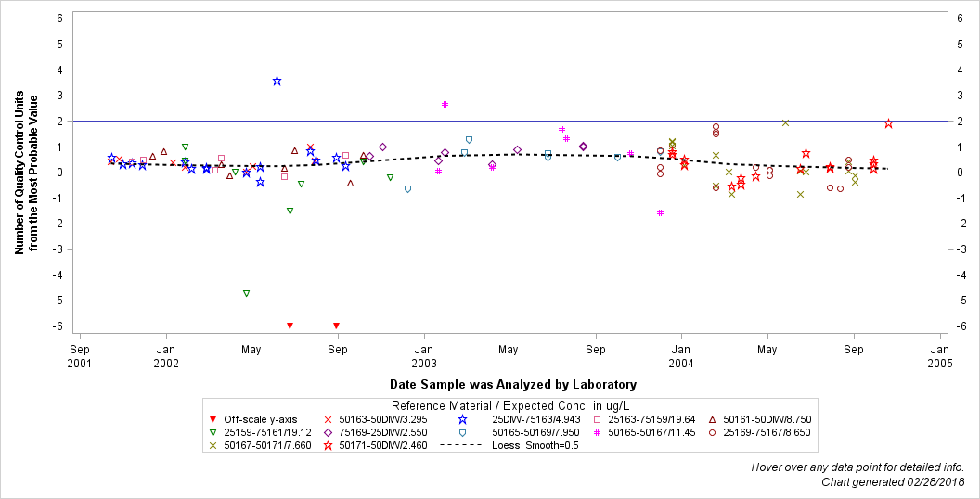Viewport: 980px width, 499px height.
Task: Click the 'Chart generated 02/28/2018' text
Action: 893,481
